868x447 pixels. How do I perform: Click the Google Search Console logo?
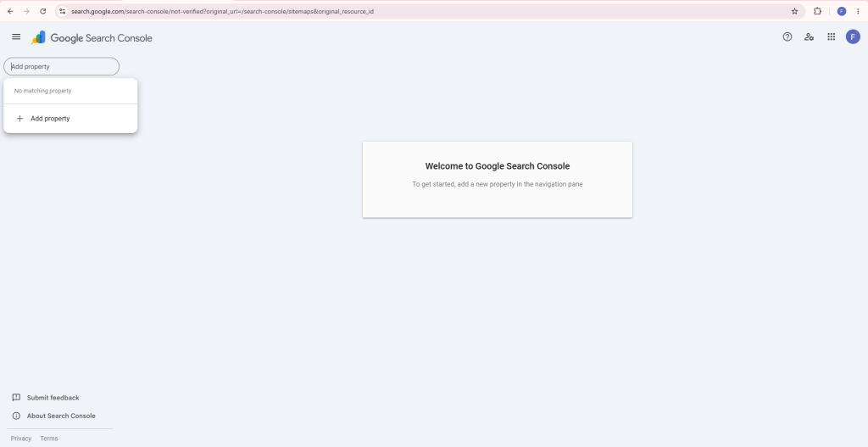pyautogui.click(x=92, y=37)
